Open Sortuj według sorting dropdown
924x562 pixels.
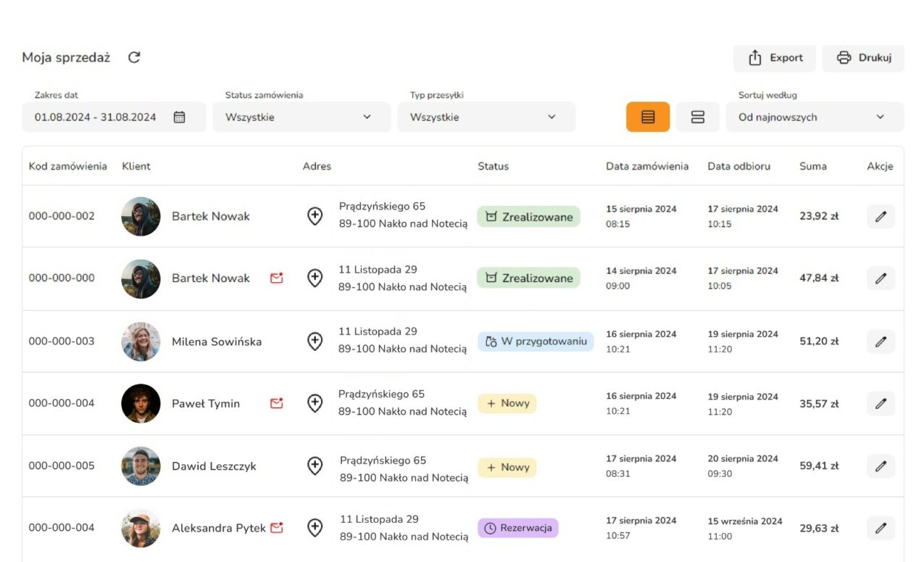click(x=814, y=117)
